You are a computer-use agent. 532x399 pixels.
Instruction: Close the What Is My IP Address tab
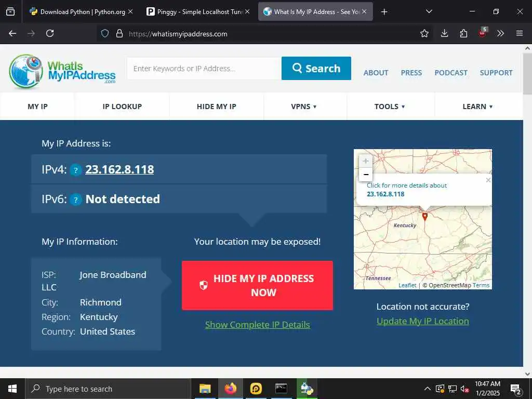tap(364, 11)
